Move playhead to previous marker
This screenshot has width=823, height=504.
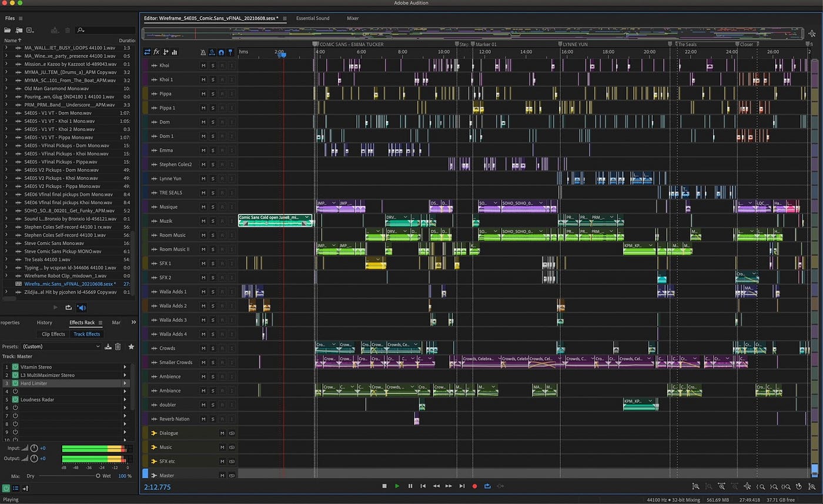[423, 486]
